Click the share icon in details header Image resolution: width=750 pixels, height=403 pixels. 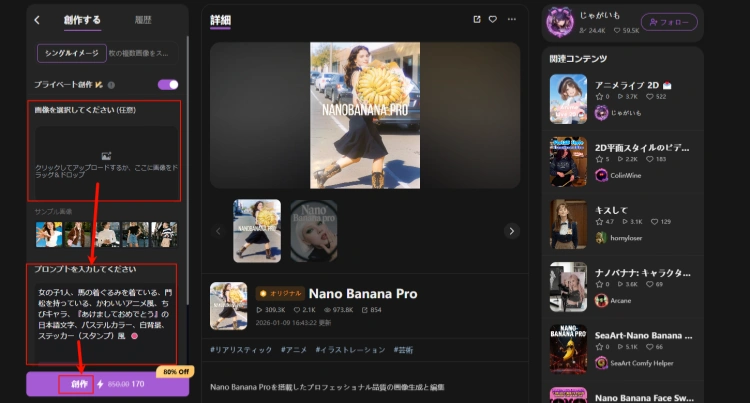point(477,19)
